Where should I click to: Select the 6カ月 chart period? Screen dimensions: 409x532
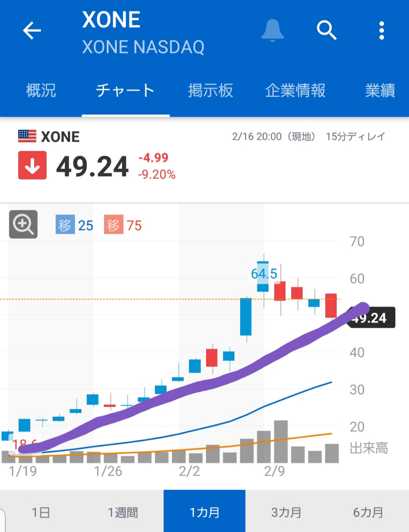(368, 511)
